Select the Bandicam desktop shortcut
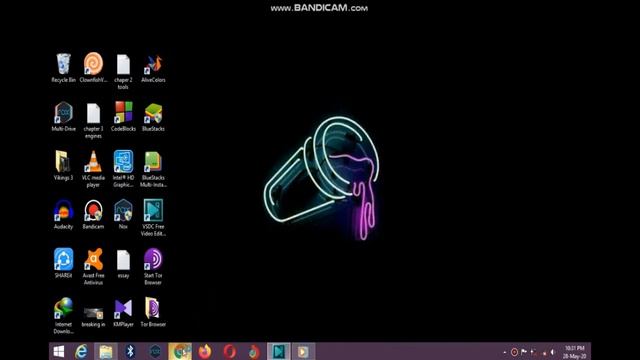 pyautogui.click(x=93, y=214)
